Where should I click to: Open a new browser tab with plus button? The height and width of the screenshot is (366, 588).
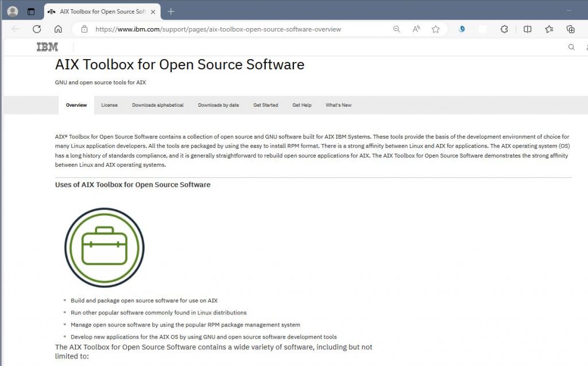click(171, 11)
